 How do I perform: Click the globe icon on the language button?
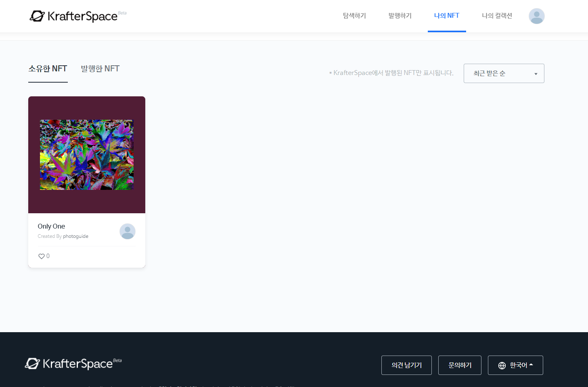coord(502,365)
